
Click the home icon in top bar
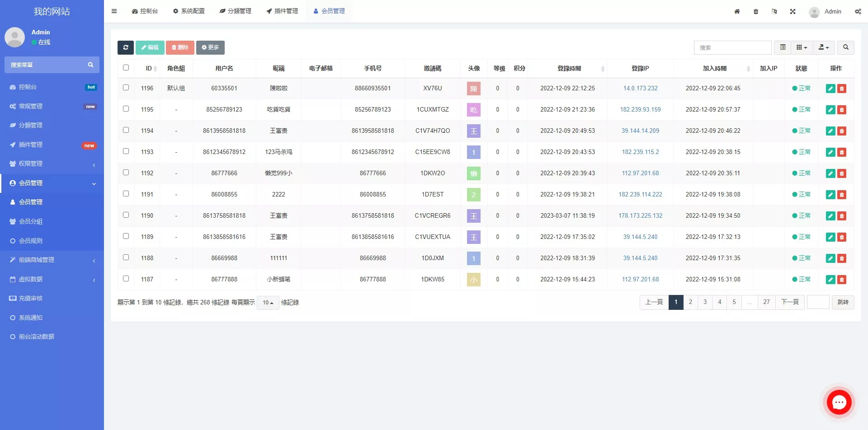click(x=737, y=11)
